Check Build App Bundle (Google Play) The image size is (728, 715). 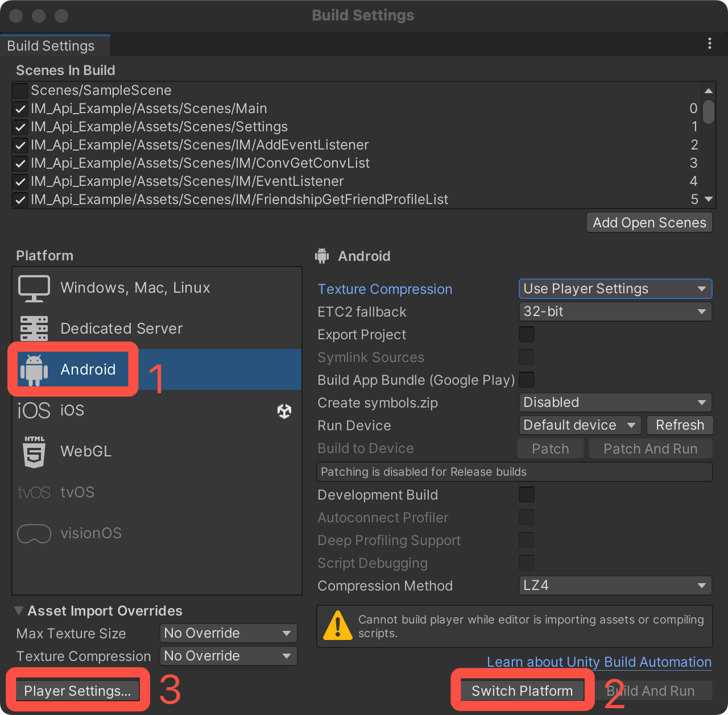pos(527,380)
